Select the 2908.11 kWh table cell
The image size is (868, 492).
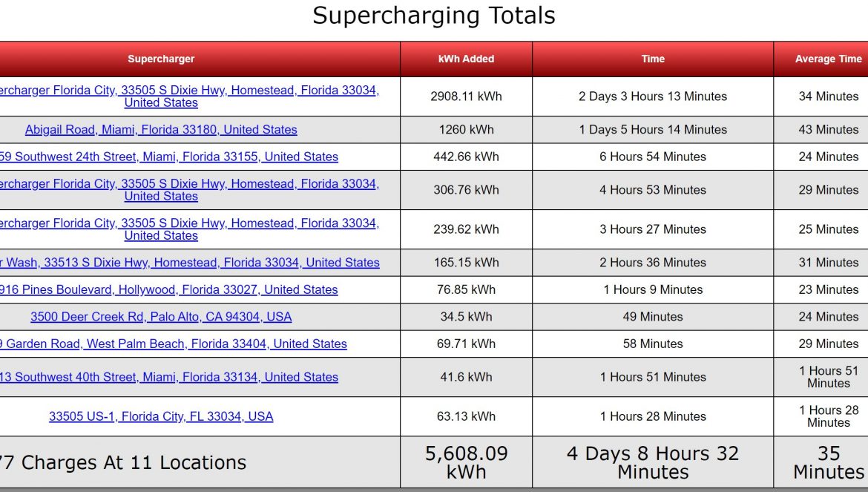[466, 96]
